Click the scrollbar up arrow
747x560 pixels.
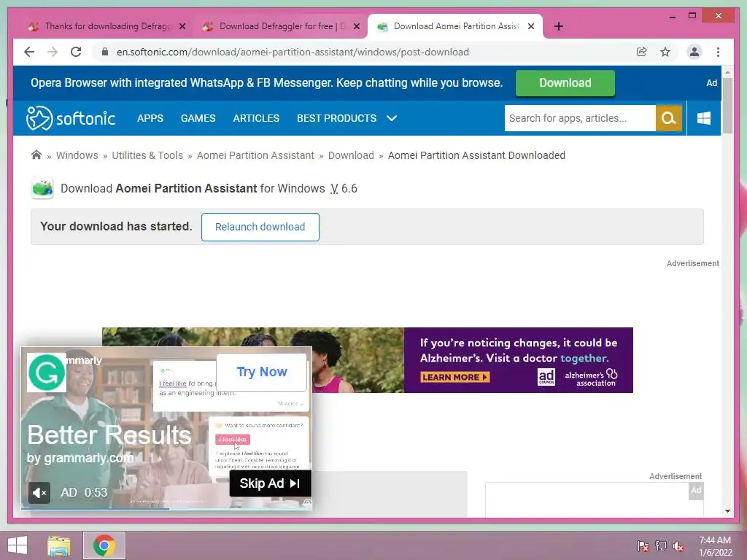point(727,72)
